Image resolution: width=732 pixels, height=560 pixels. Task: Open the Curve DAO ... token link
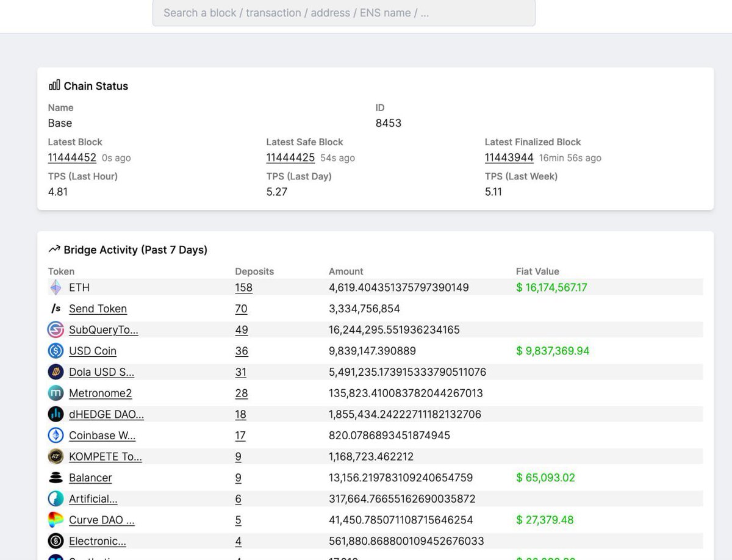coord(102,520)
